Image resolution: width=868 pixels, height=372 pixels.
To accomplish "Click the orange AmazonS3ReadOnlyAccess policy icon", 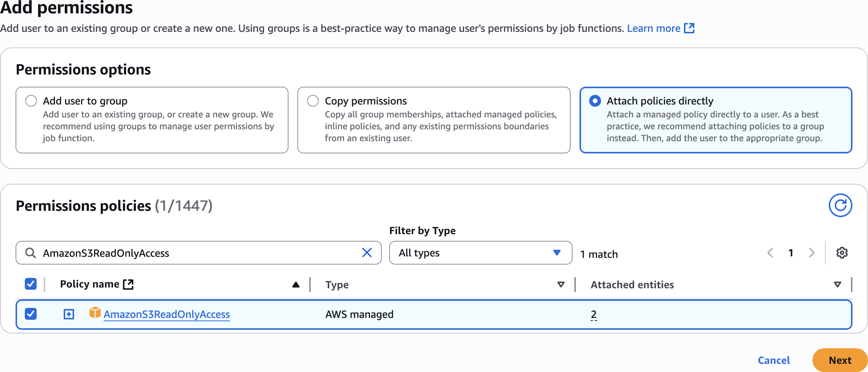I will (95, 313).
